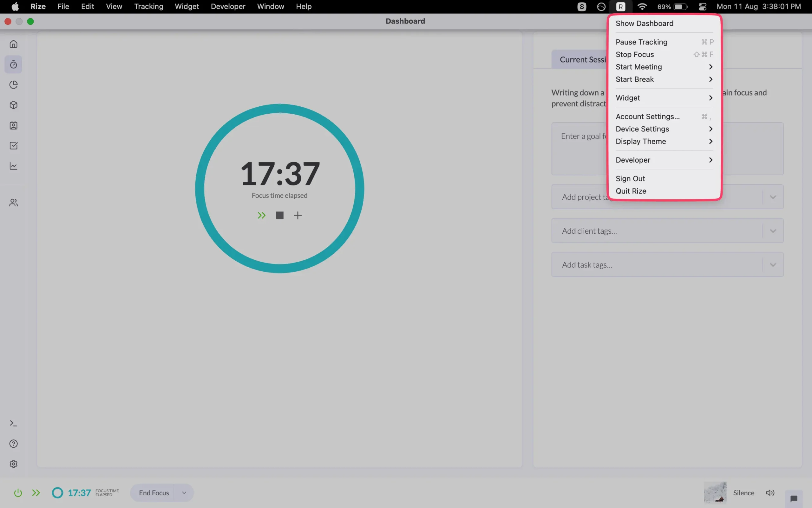Expand the Start Break submenu
Viewport: 812px width, 508px height.
665,79
